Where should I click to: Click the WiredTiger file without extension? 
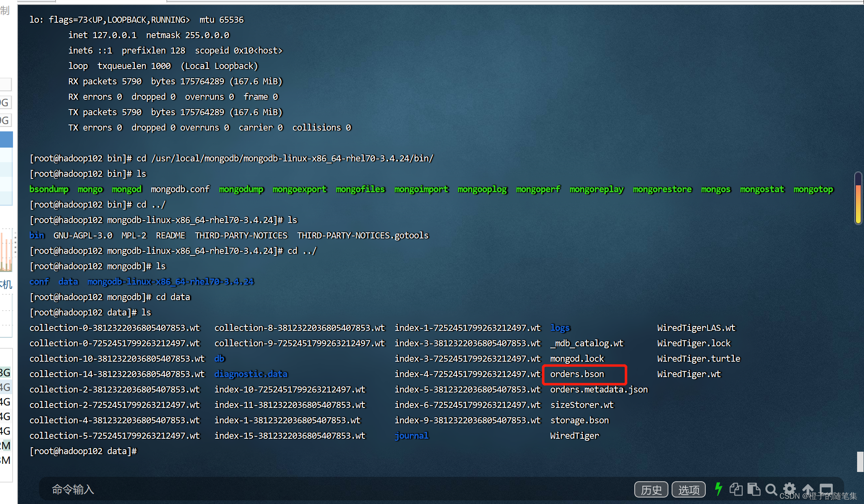(575, 435)
